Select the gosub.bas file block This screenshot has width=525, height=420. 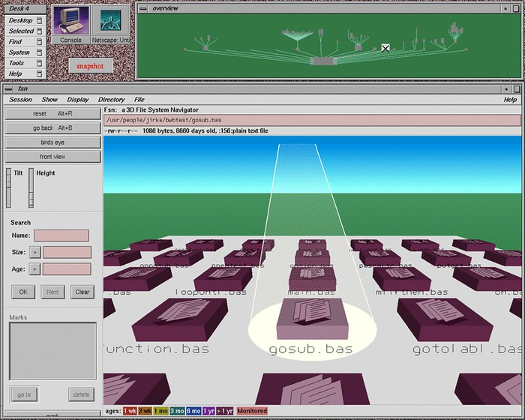pos(311,319)
